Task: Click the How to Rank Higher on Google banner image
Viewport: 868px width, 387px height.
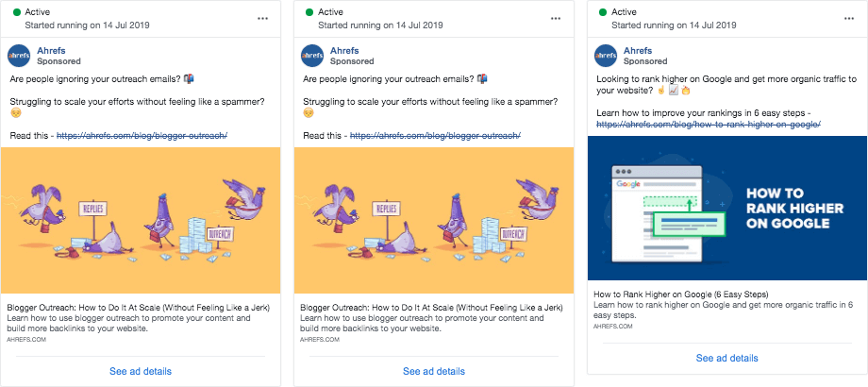Action: click(726, 209)
